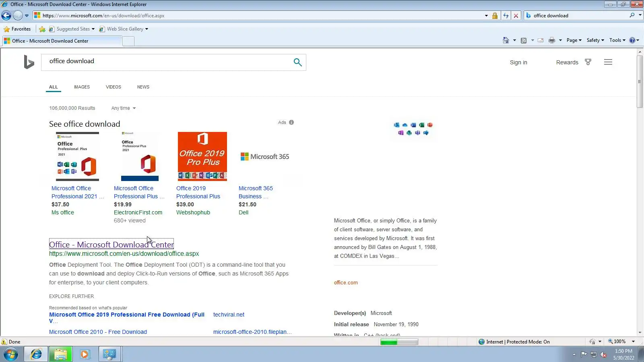The height and width of the screenshot is (362, 644).
Task: Click the RSS Feeds icon
Action: (524, 40)
